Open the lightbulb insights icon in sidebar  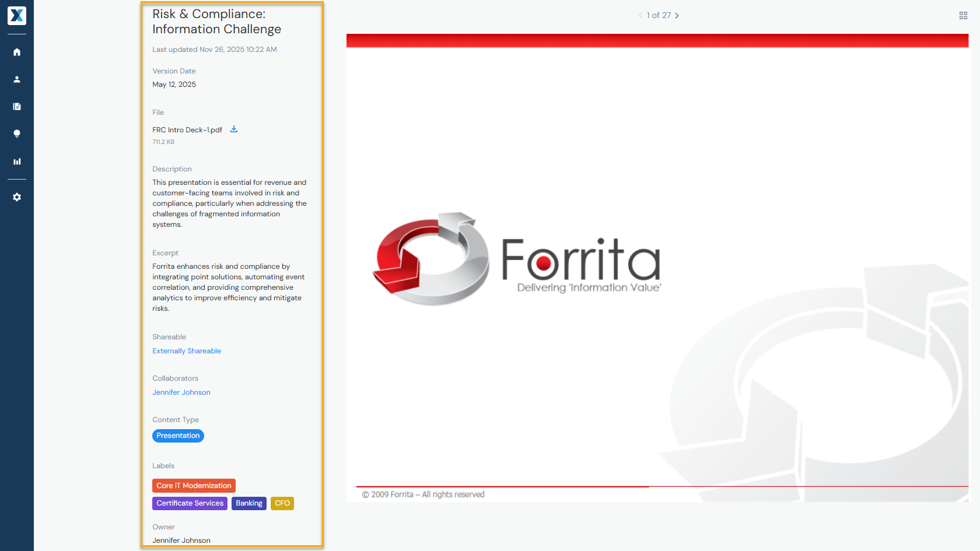17,134
